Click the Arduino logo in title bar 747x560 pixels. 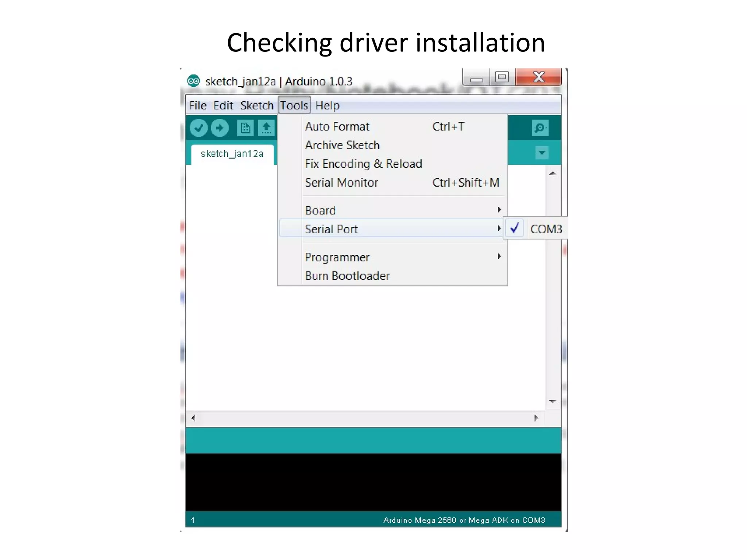(194, 81)
